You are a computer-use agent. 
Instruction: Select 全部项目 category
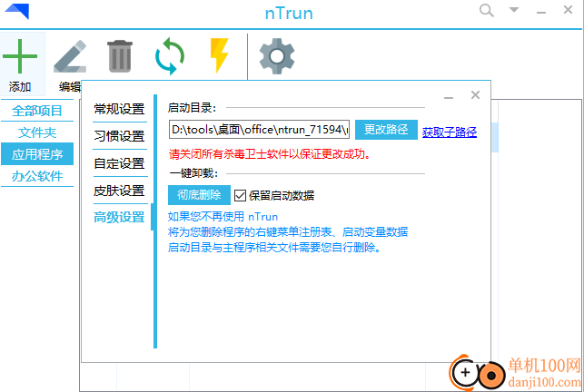[37, 111]
